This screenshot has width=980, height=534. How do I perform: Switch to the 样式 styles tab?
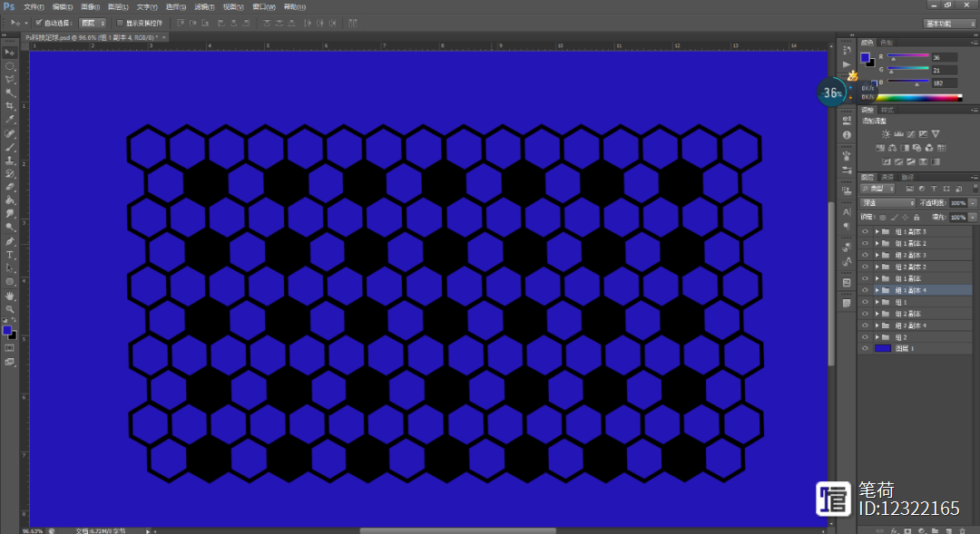[x=887, y=110]
